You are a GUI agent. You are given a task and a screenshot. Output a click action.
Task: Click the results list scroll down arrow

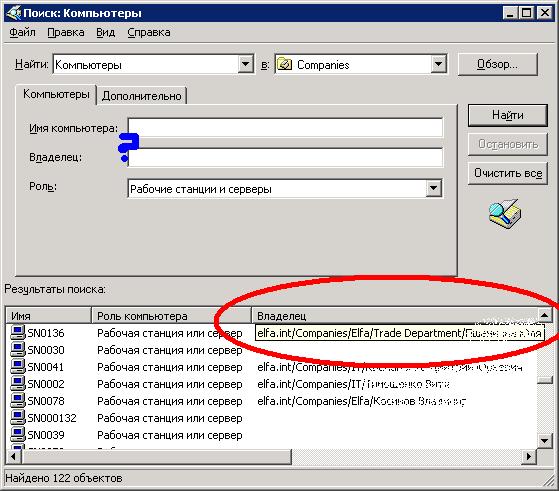tap(544, 441)
